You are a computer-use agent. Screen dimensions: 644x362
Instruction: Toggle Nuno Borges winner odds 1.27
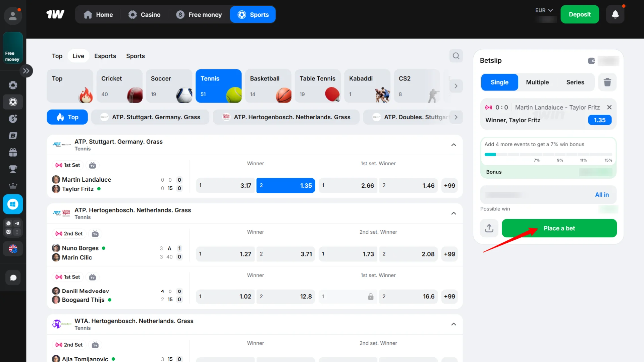tap(225, 254)
